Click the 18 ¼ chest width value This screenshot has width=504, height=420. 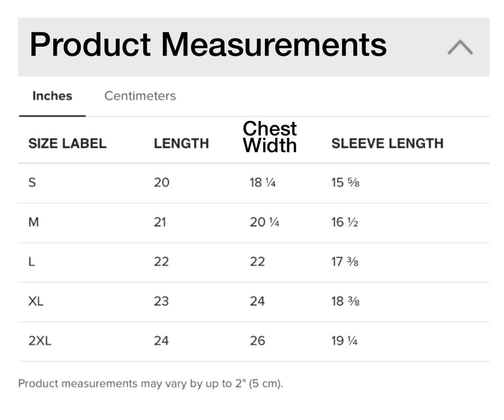pyautogui.click(x=262, y=183)
